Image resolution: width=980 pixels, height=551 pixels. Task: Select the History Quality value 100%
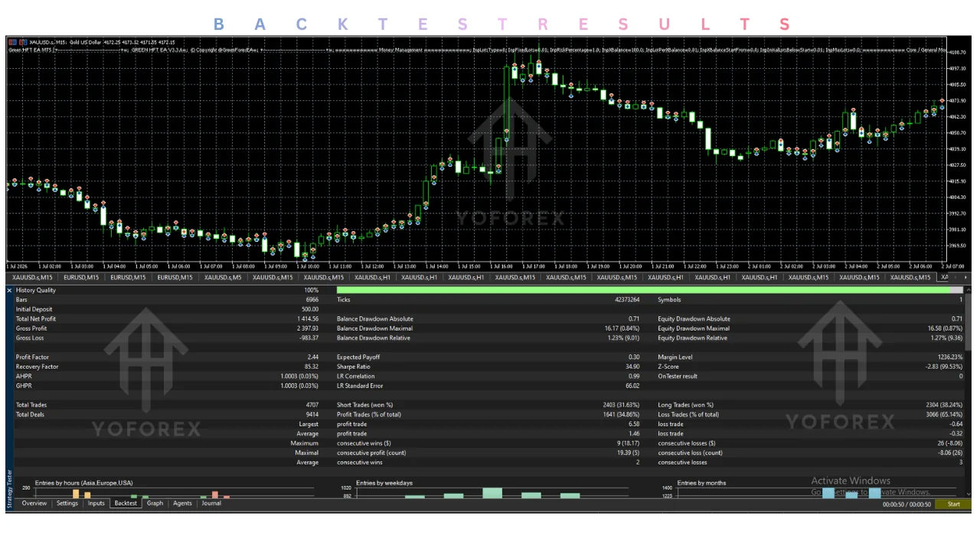(311, 290)
